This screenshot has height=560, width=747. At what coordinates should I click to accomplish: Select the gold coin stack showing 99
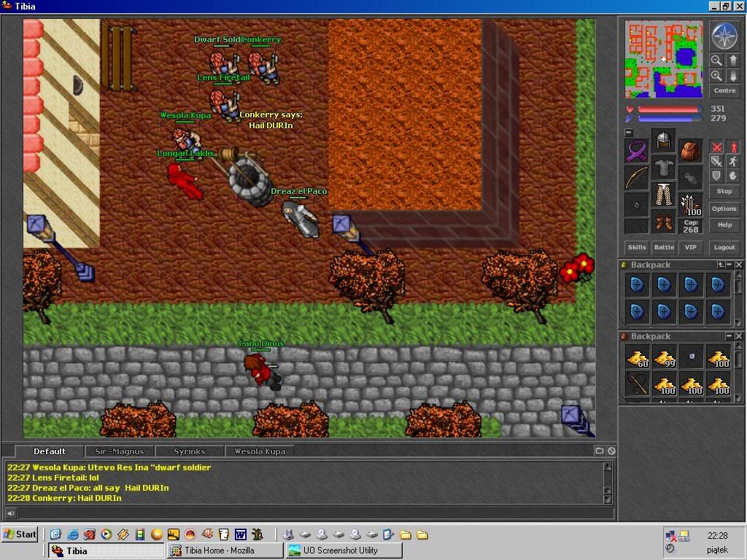tap(664, 357)
